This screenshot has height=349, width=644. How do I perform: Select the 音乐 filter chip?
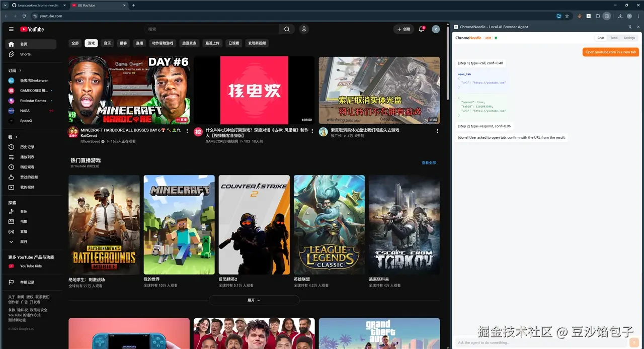coord(107,43)
